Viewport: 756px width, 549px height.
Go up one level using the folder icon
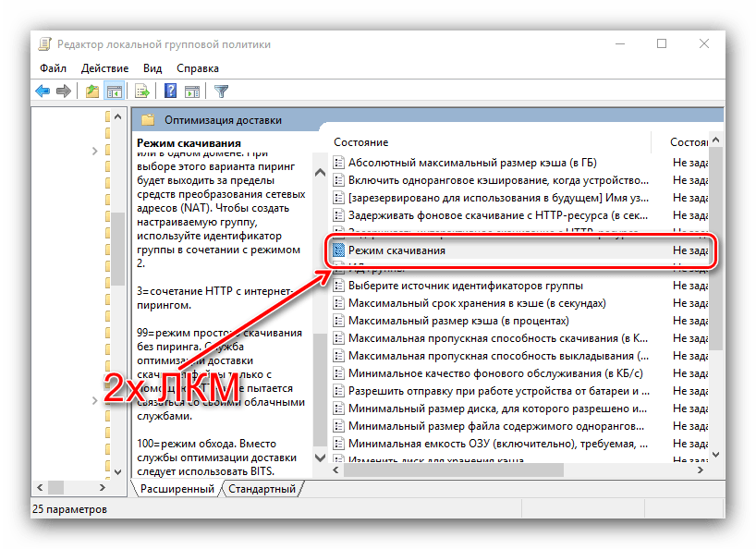tap(92, 91)
